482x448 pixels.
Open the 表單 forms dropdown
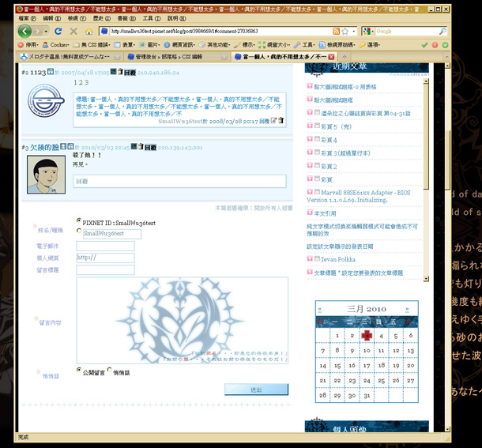(x=125, y=45)
